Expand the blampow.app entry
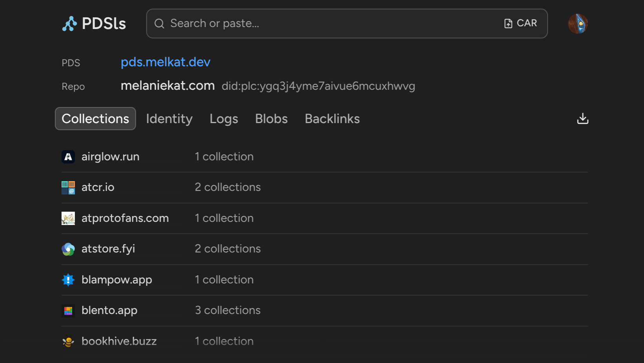 tap(325, 280)
